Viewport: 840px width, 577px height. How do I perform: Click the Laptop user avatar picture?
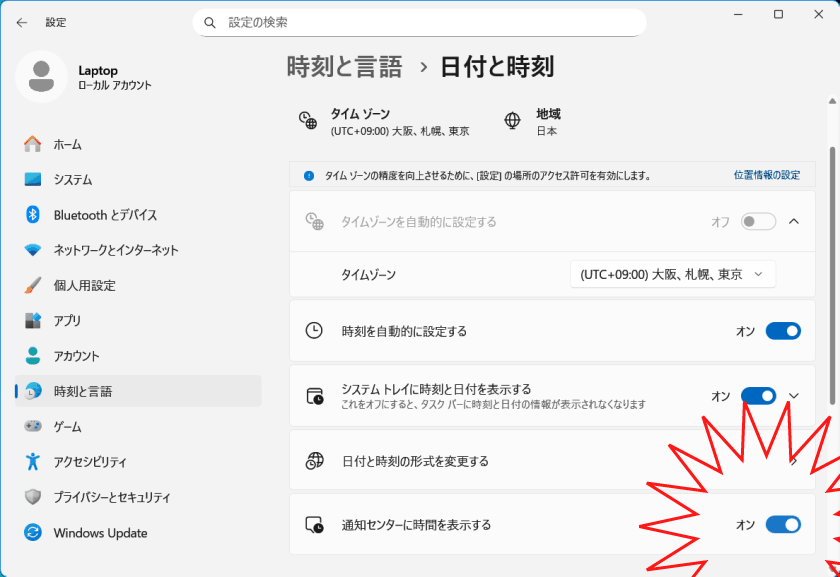(41, 77)
